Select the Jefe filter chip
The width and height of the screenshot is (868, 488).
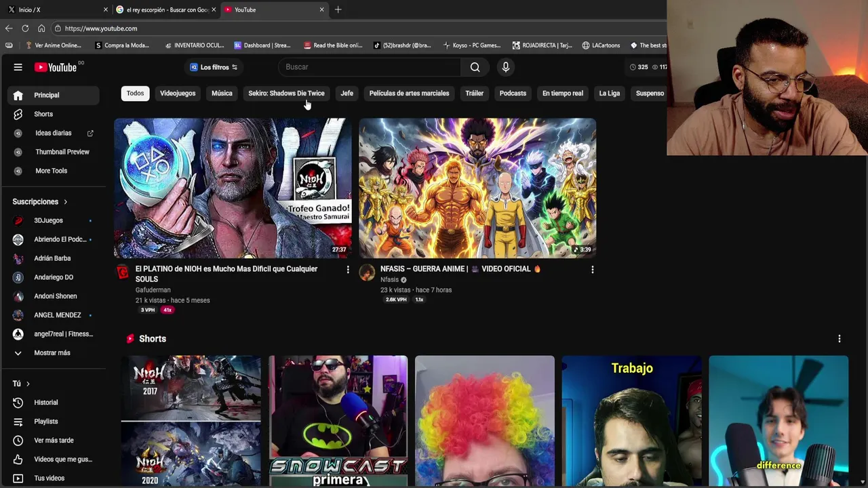[x=347, y=94]
